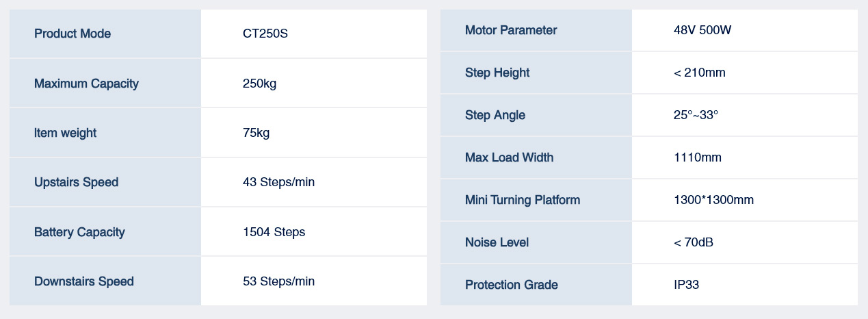
Task: Click the Maximum Capacity label
Action: point(86,84)
